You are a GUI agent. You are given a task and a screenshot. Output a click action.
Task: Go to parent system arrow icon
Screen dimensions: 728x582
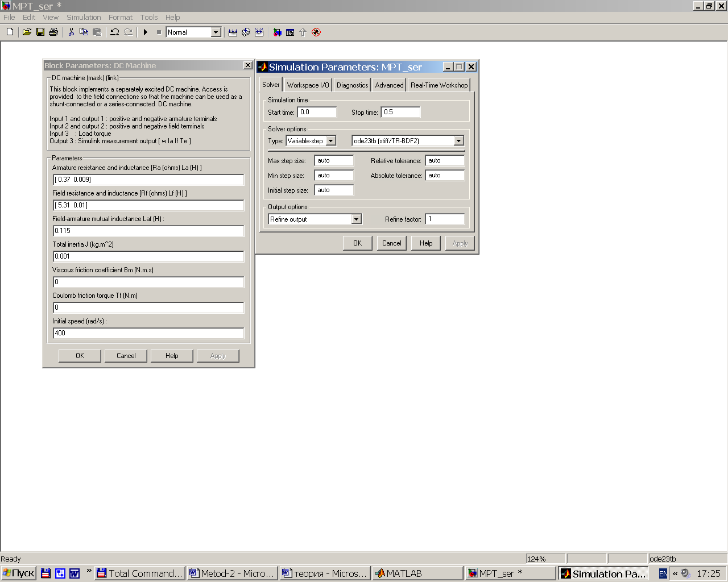(303, 32)
